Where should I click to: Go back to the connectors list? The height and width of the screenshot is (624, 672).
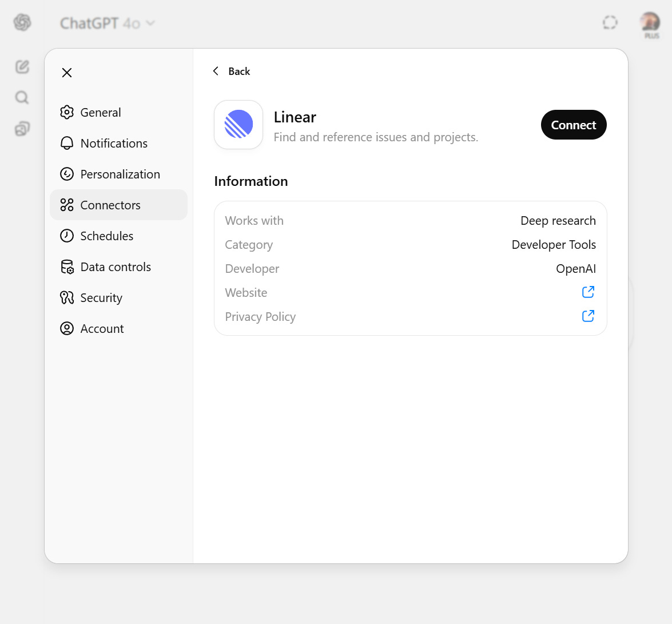point(232,71)
